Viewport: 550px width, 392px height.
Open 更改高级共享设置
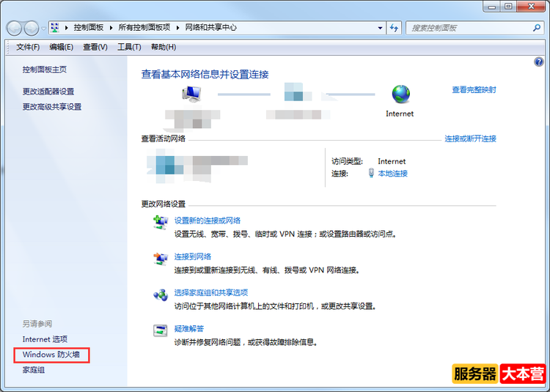click(x=52, y=106)
